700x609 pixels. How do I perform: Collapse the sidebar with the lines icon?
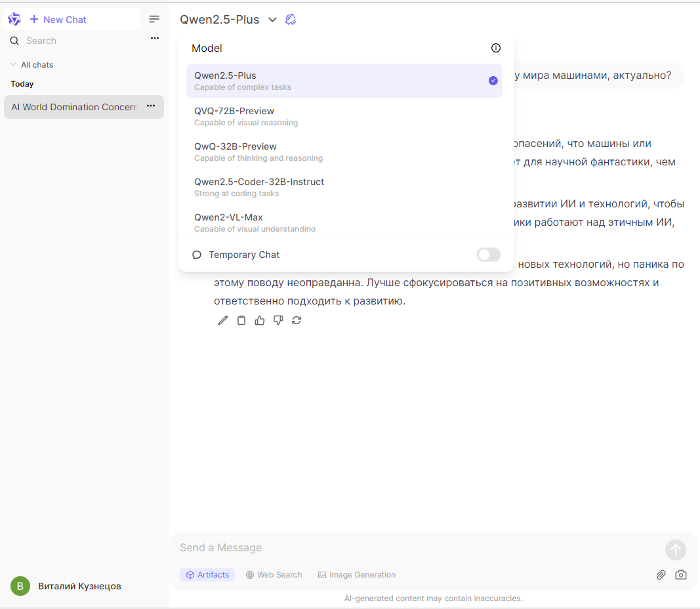[x=154, y=19]
